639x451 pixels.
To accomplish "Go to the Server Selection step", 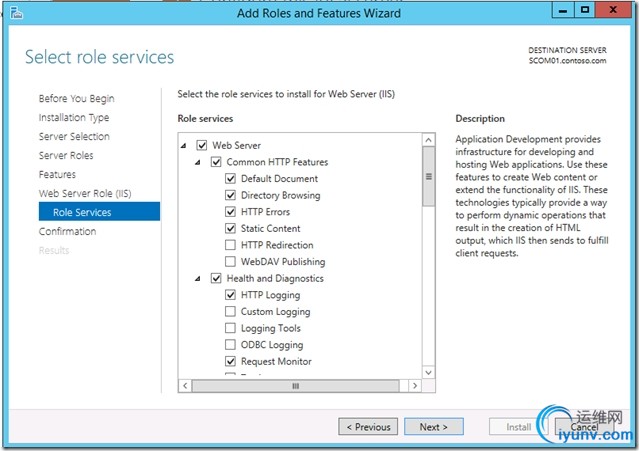I will [74, 136].
